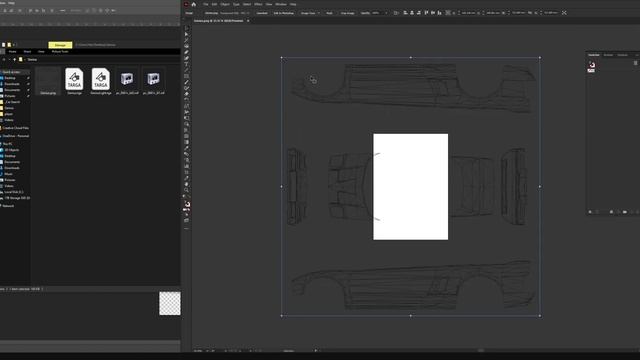Click the Opacity value field
This screenshot has width=640, height=360.
click(x=376, y=13)
